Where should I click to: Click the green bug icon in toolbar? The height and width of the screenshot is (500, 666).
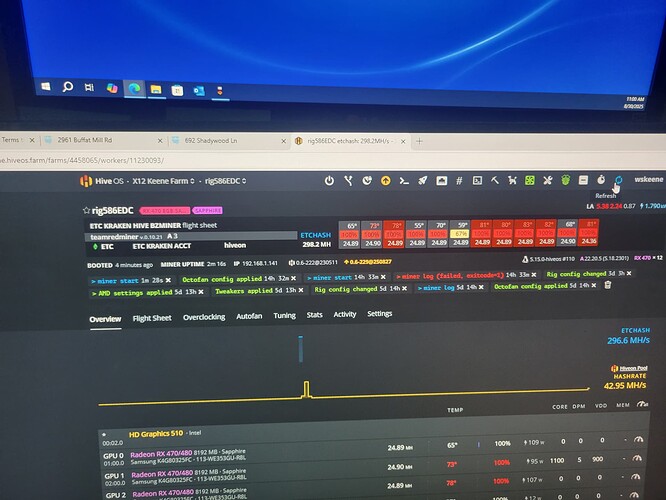pos(565,180)
